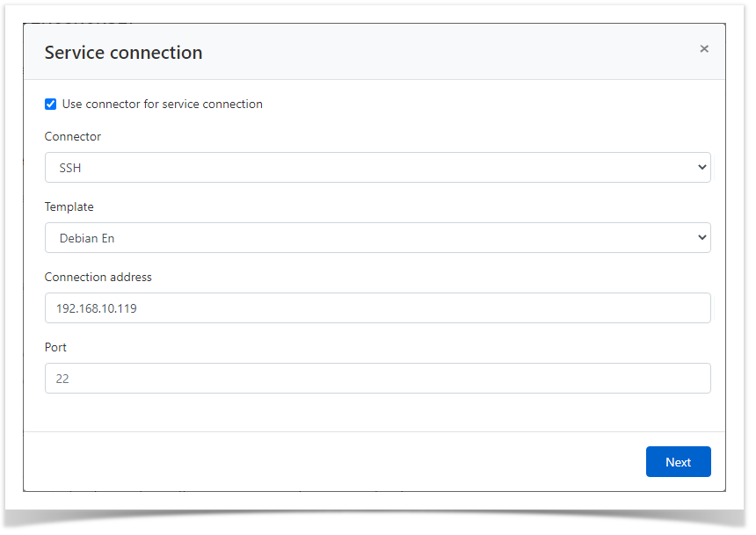The width and height of the screenshot is (756, 535).
Task: Click the SSH value text in Connector
Action: 70,168
